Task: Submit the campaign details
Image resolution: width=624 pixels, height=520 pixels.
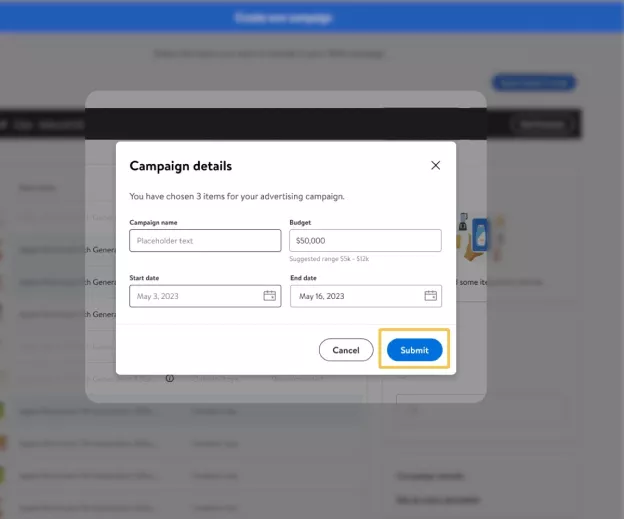Action: point(414,350)
